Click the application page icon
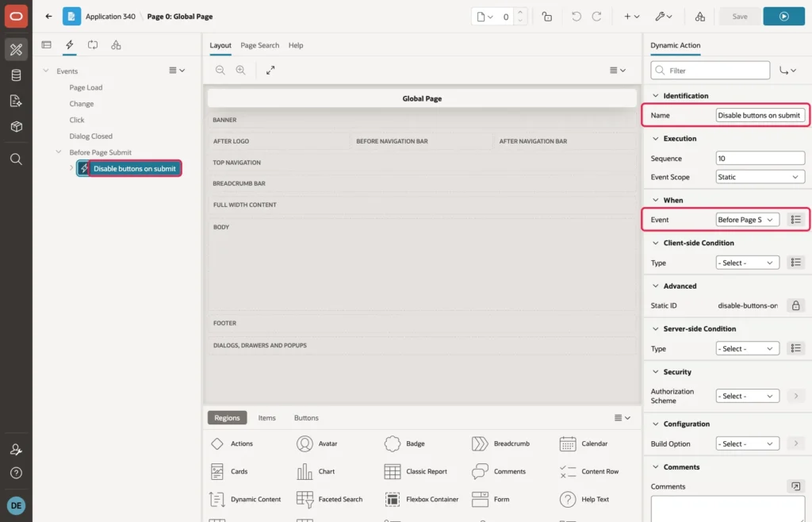Screen dimensions: 812x522 [71, 17]
